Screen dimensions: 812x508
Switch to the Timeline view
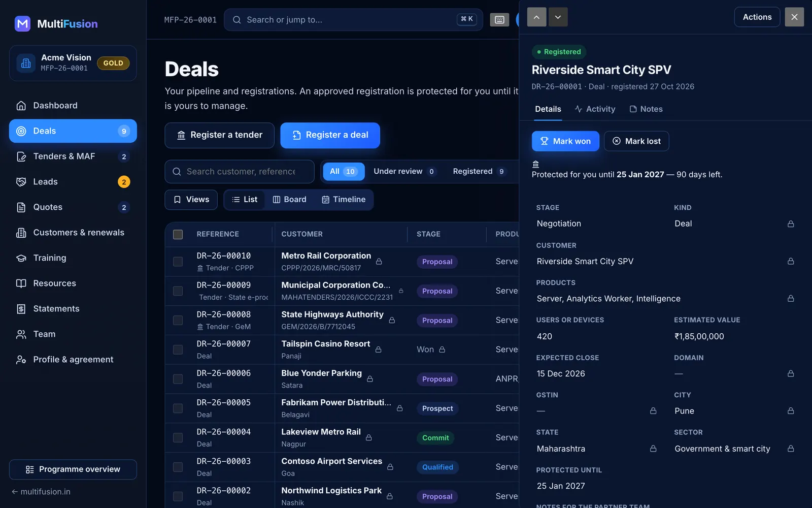click(344, 200)
